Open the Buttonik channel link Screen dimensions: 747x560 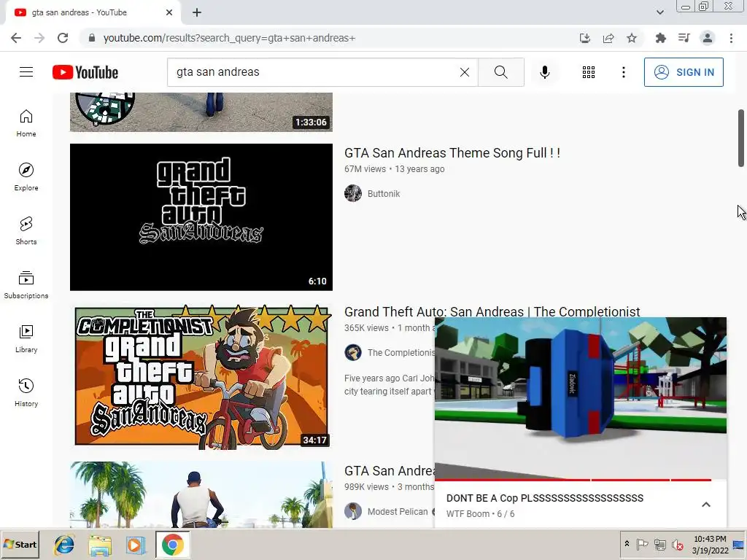[384, 194]
